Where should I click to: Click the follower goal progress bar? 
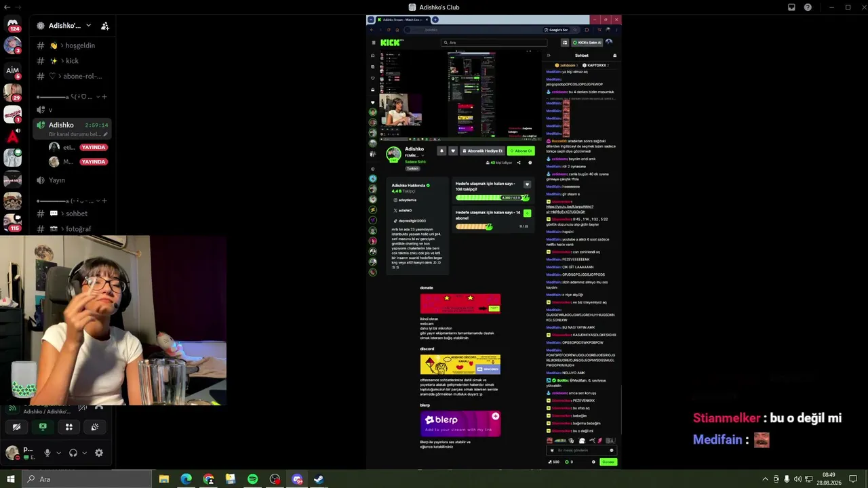(492, 198)
